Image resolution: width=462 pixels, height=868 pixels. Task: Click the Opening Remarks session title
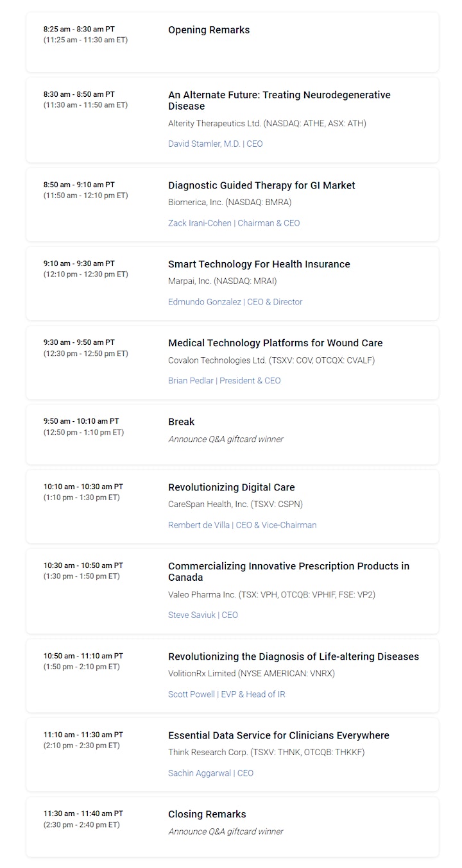[x=209, y=30]
